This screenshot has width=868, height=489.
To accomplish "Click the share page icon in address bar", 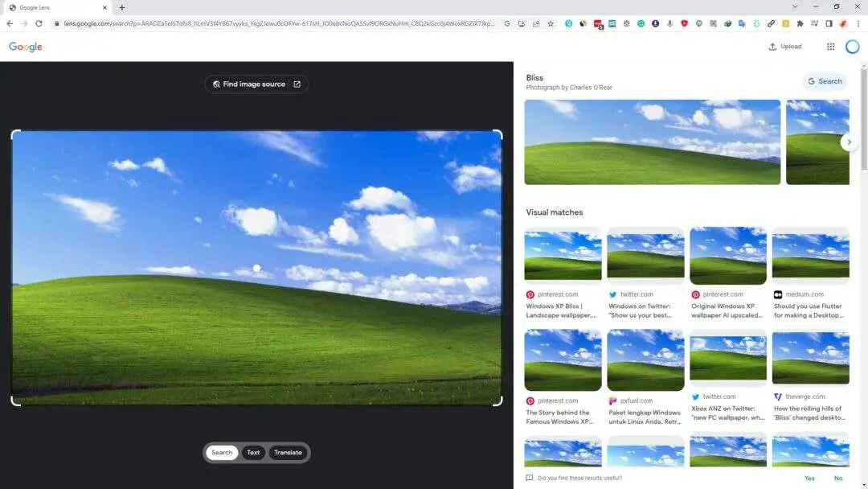I will coord(536,24).
